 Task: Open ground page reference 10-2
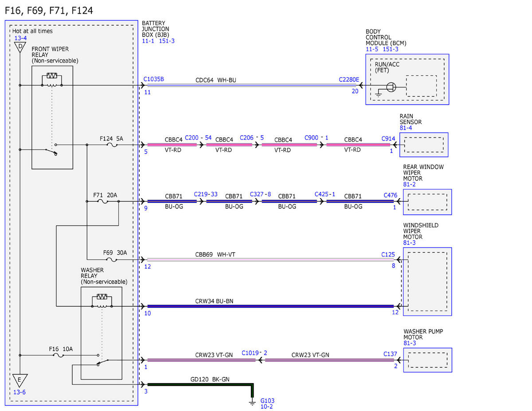(266, 407)
